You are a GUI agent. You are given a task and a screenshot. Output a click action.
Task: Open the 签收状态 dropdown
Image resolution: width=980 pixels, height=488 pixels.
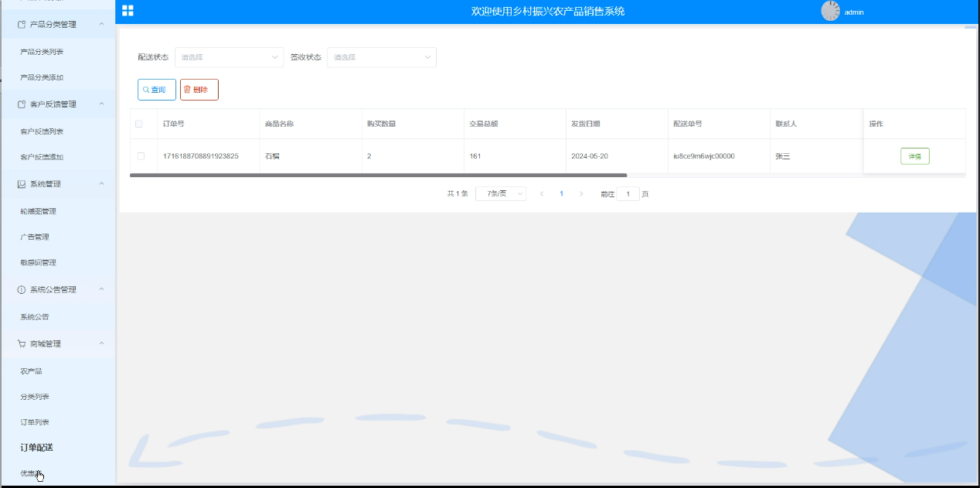pyautogui.click(x=382, y=57)
